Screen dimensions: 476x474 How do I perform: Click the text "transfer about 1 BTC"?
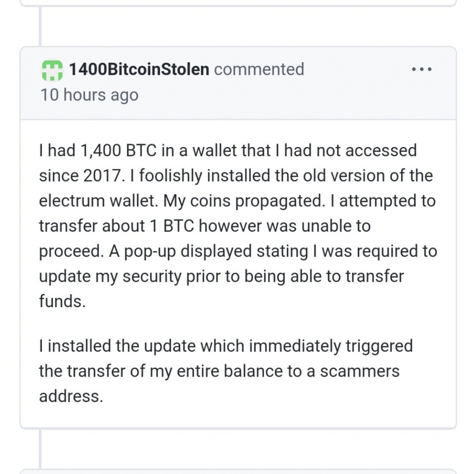116,226
